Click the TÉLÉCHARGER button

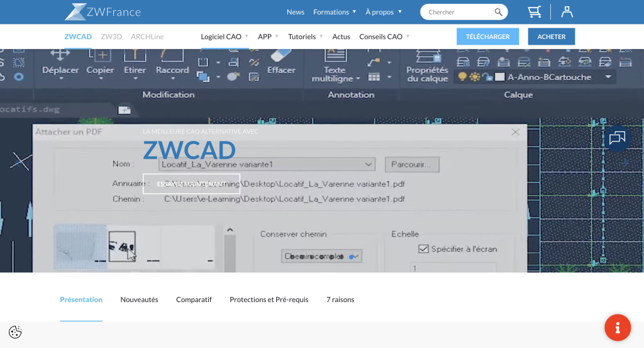[487, 36]
